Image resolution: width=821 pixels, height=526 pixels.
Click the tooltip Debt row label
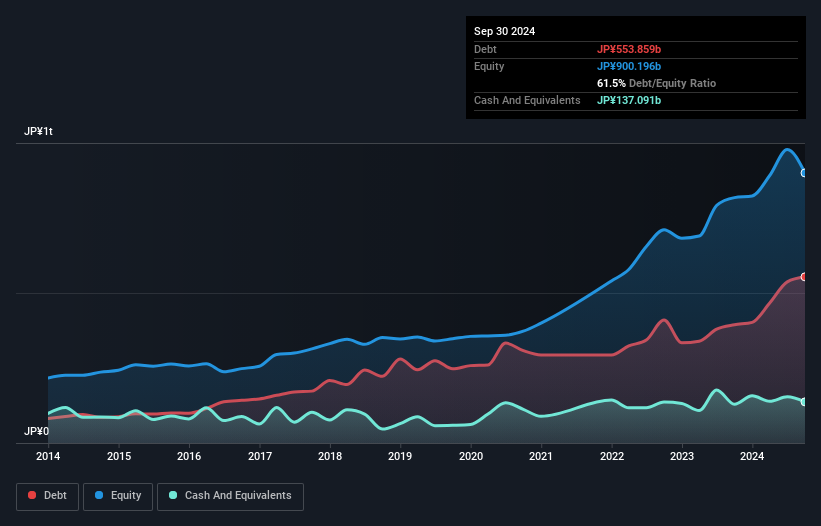point(485,49)
